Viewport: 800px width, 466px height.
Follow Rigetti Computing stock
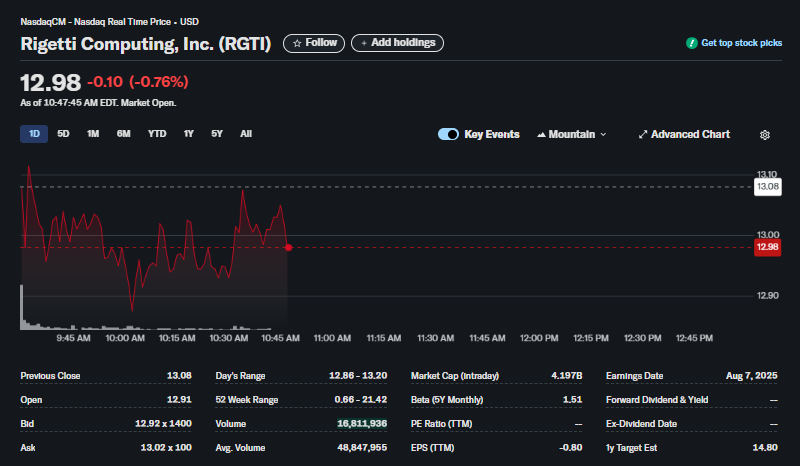click(314, 43)
